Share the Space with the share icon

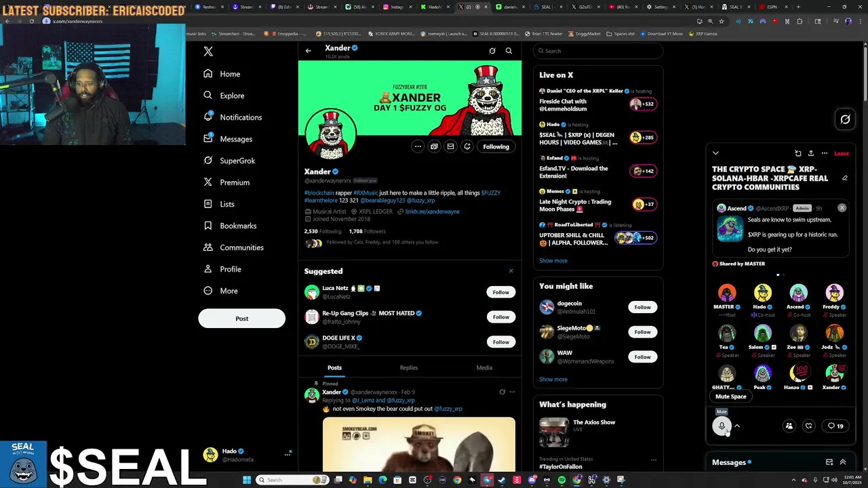tap(811, 154)
